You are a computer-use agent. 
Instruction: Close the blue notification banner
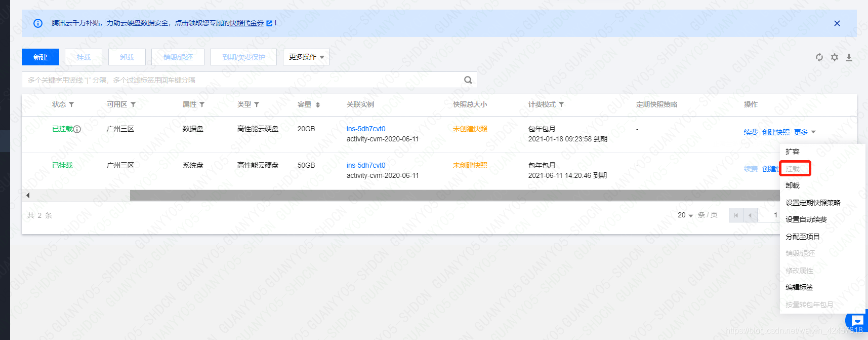pyautogui.click(x=837, y=23)
